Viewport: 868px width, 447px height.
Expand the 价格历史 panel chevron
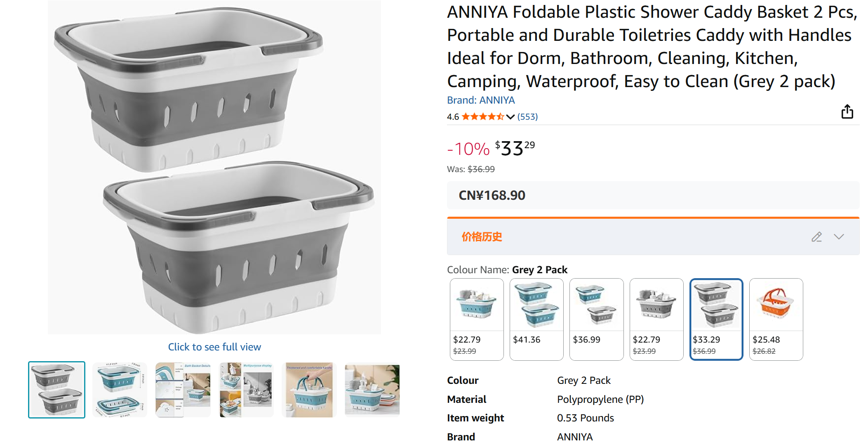click(x=839, y=237)
